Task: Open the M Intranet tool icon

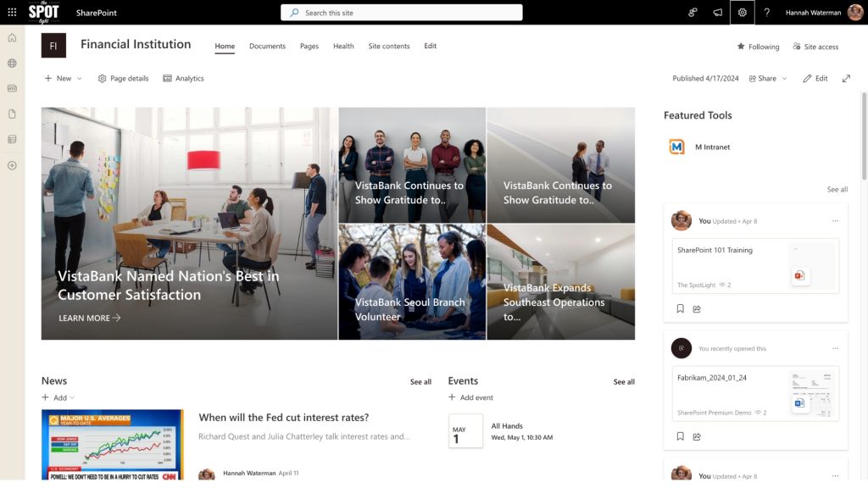Action: (x=676, y=147)
